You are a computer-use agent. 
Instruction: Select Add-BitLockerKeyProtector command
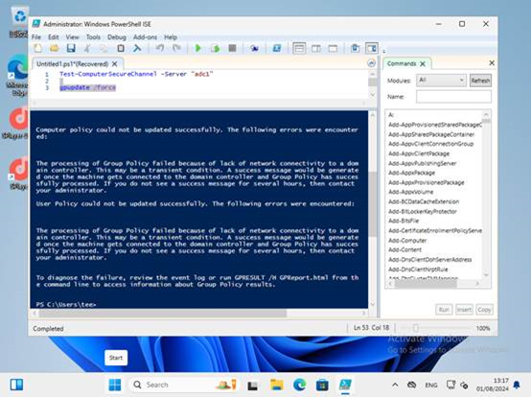pos(423,211)
